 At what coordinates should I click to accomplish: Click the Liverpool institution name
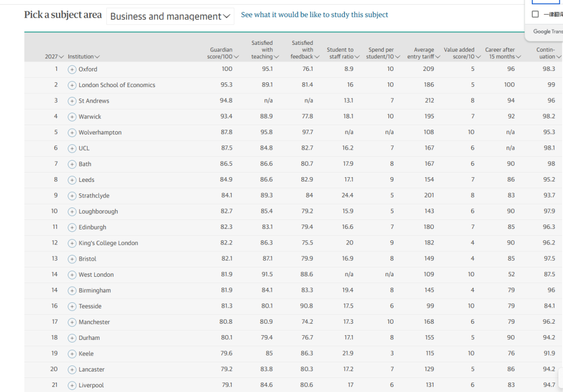[91, 385]
